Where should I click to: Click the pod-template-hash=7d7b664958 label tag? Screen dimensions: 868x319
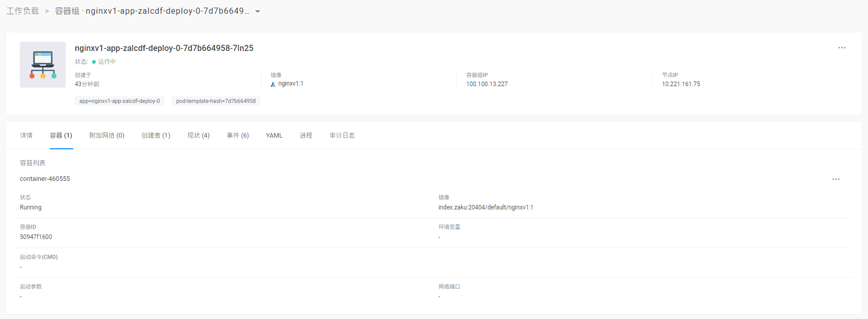pos(216,101)
